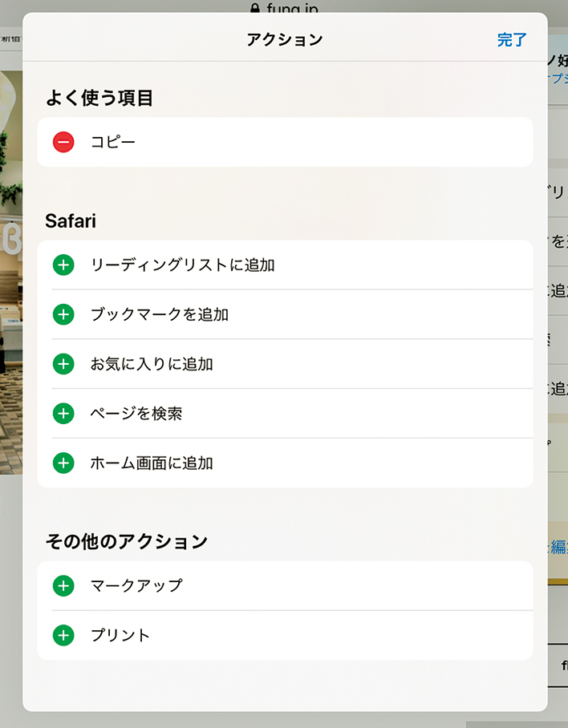Select the ホーム画面に追加 row text
The image size is (568, 728).
tap(152, 463)
